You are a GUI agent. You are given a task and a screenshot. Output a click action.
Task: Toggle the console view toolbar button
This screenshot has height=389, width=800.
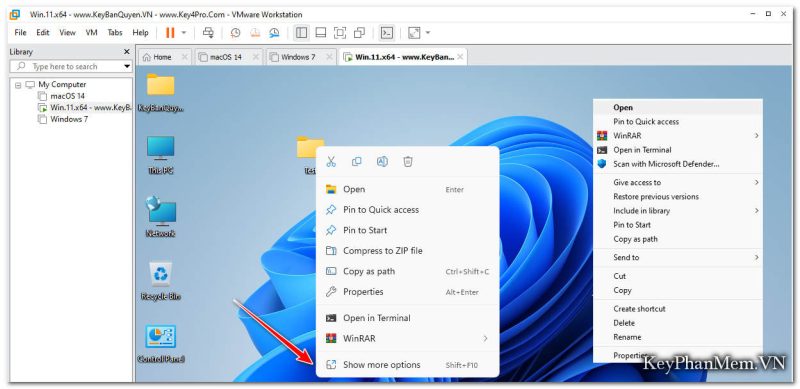pyautogui.click(x=387, y=33)
